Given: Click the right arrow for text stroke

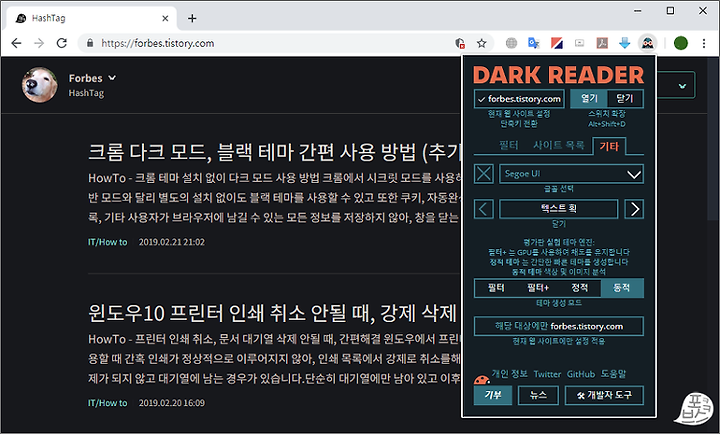Looking at the screenshot, I should pos(634,209).
